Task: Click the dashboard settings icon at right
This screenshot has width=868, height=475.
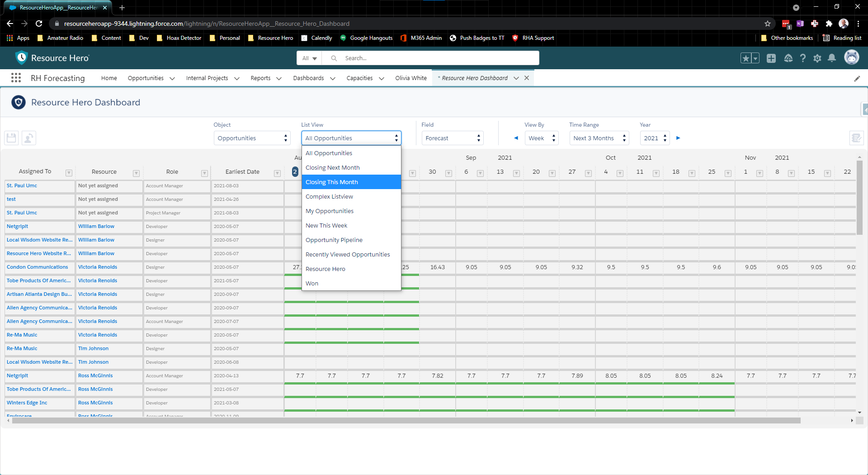Action: pyautogui.click(x=856, y=138)
